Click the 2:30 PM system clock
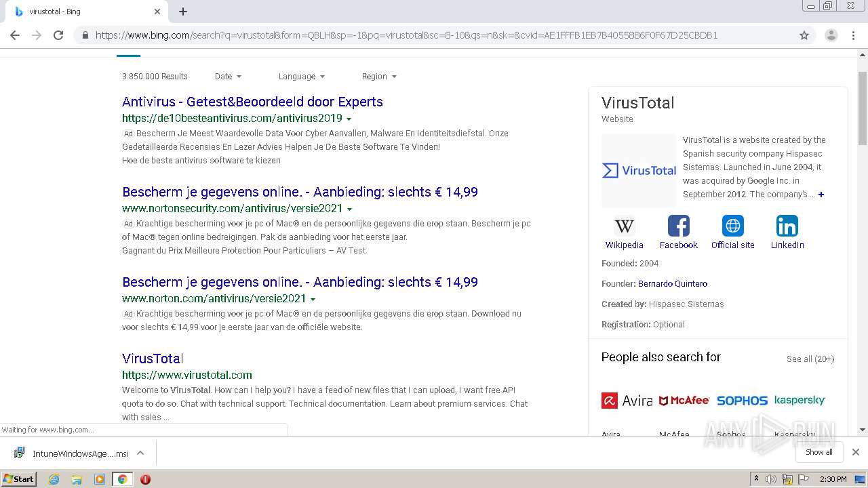Screen dimensions: 868x488 coord(833,479)
